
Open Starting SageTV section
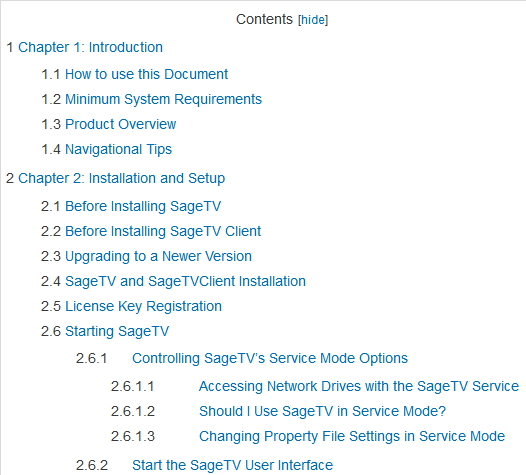117,331
